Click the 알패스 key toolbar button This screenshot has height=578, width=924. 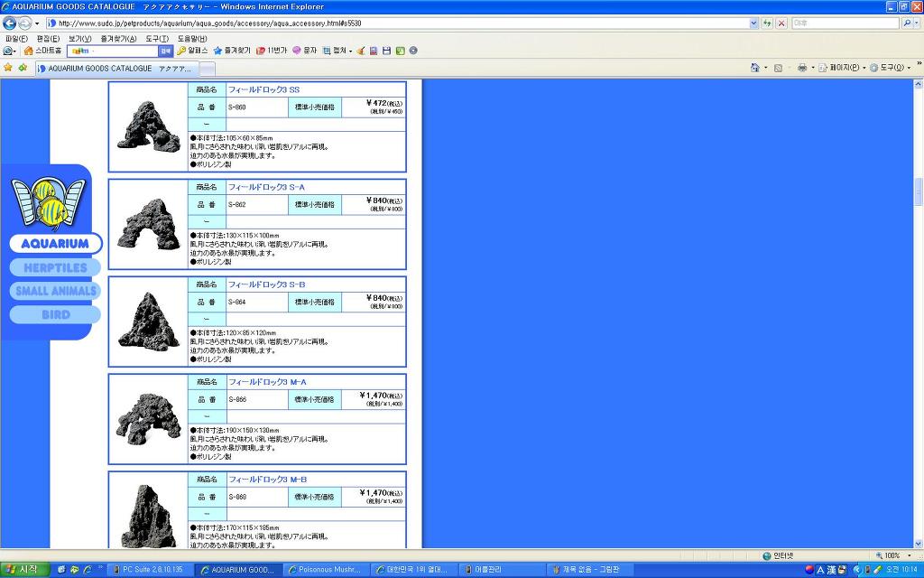(192, 51)
